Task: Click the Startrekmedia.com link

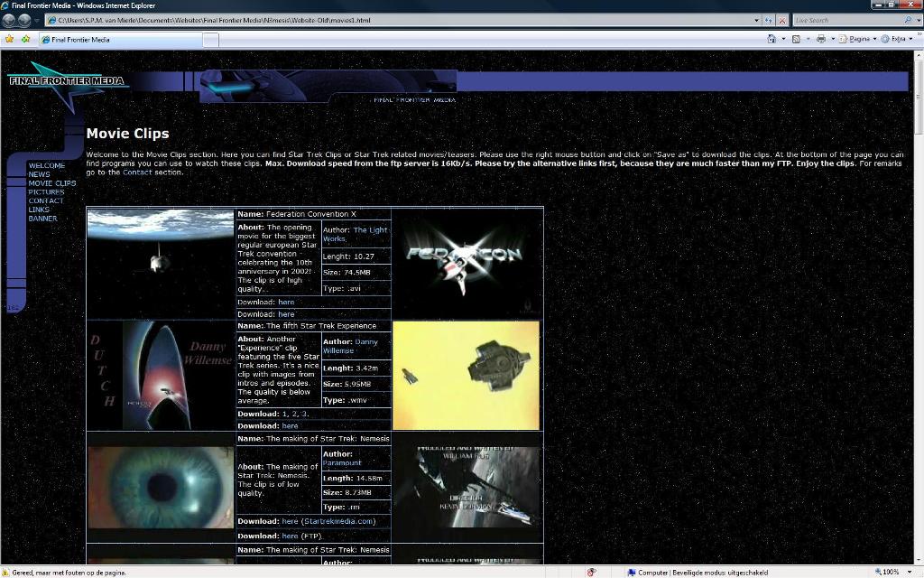Action: click(338, 521)
